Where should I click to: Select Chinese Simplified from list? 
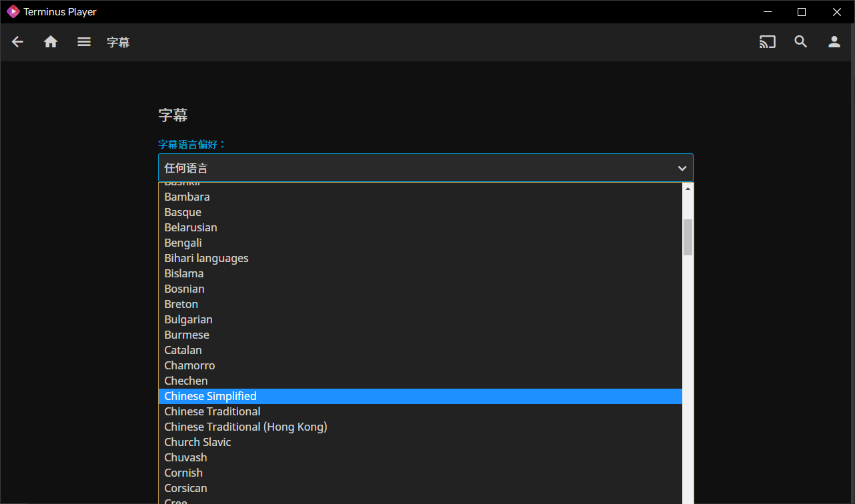click(x=210, y=396)
